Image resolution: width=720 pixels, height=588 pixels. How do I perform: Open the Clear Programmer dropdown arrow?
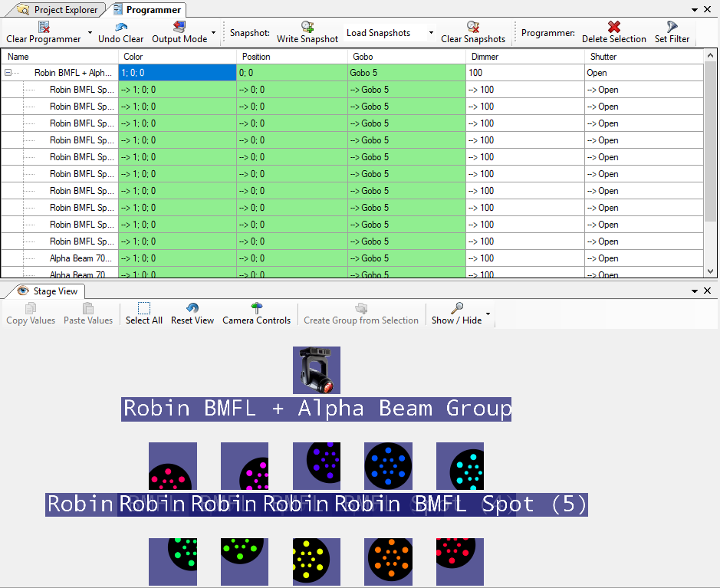(90, 33)
